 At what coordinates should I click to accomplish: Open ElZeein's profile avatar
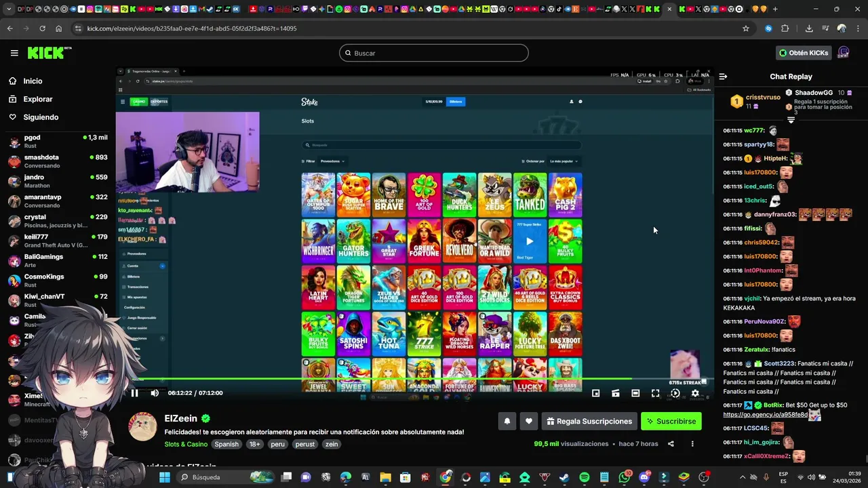click(x=143, y=427)
